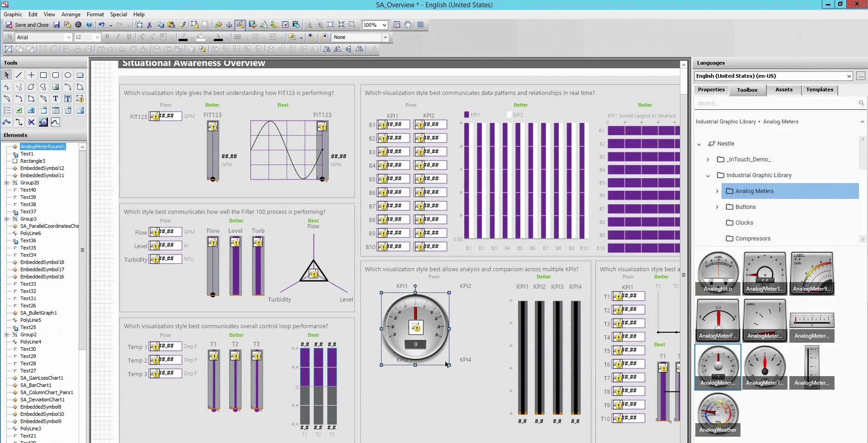
Task: Open the English (United States) language dropdown
Action: [849, 76]
